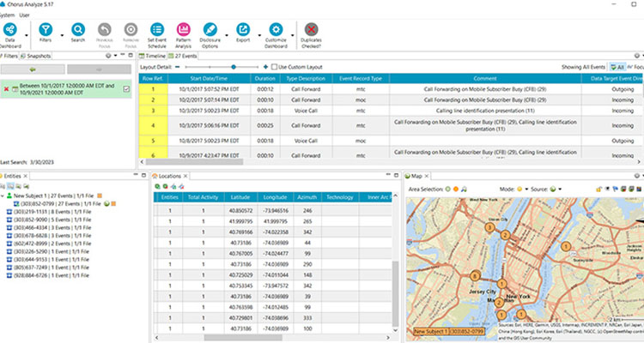Click the blue flag icon in Map toolbar
Viewport: 644px width, 343px height.
(x=616, y=190)
